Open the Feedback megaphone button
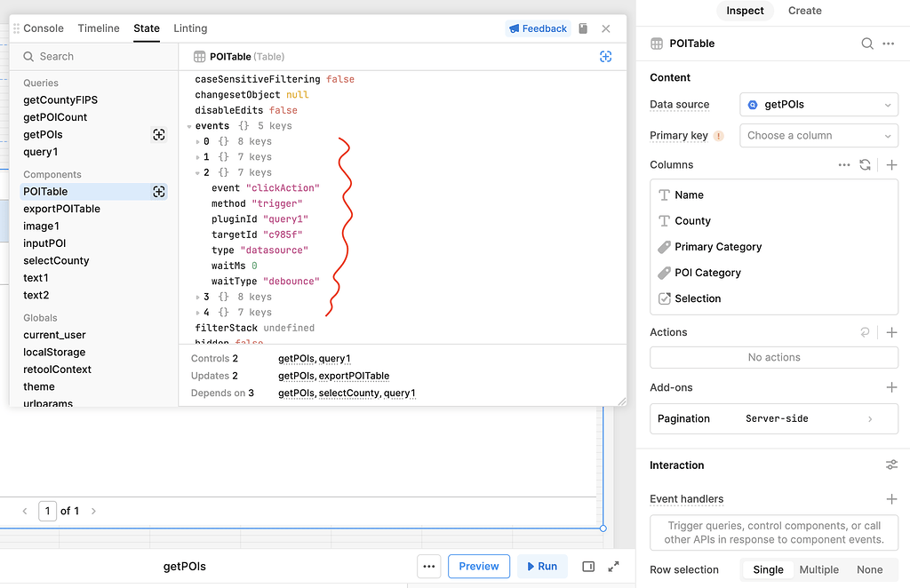 (x=538, y=28)
